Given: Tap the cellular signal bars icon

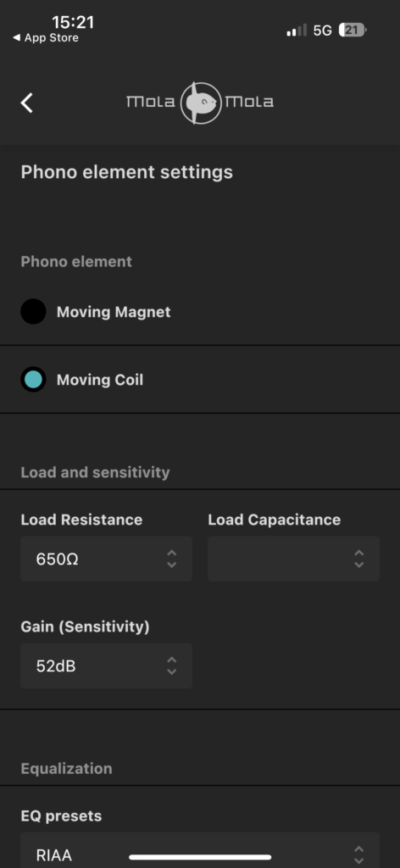Looking at the screenshot, I should click(297, 31).
